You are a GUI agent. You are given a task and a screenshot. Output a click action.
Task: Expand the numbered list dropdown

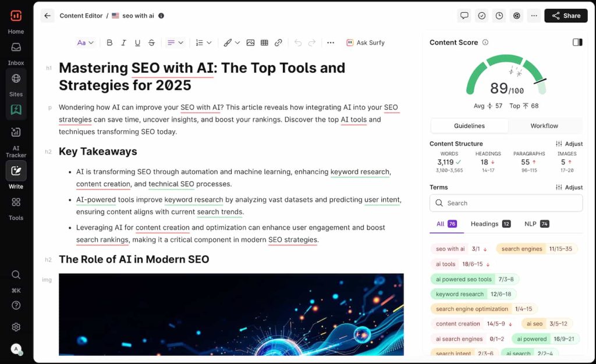(x=203, y=42)
